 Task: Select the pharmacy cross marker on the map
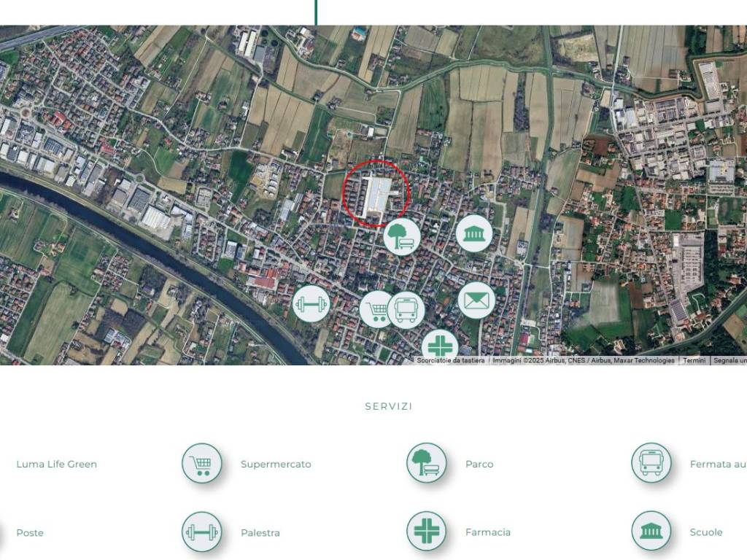click(x=441, y=346)
